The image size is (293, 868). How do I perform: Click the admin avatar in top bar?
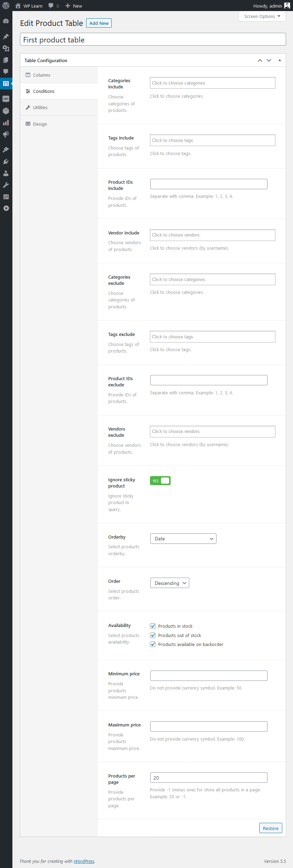(x=287, y=6)
